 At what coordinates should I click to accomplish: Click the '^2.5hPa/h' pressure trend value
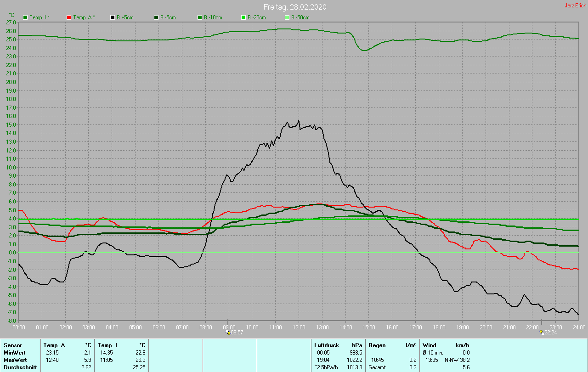point(326,367)
